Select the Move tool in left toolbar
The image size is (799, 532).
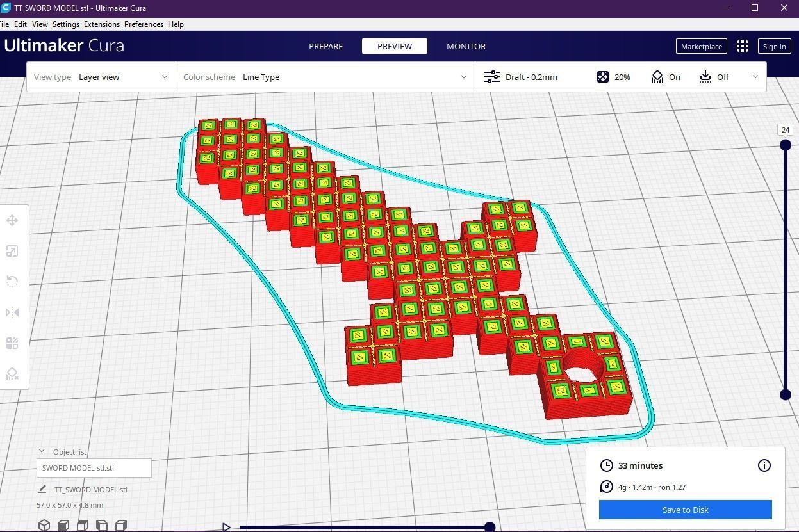tap(12, 220)
